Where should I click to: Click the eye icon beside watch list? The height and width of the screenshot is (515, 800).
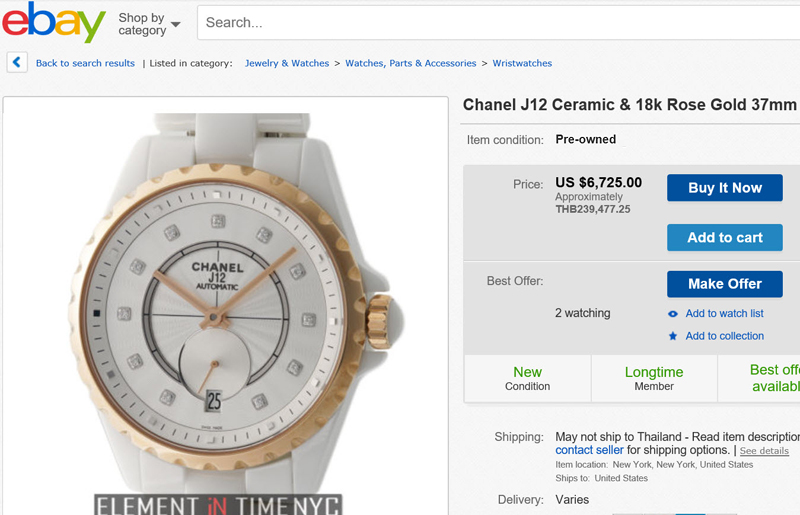673,314
